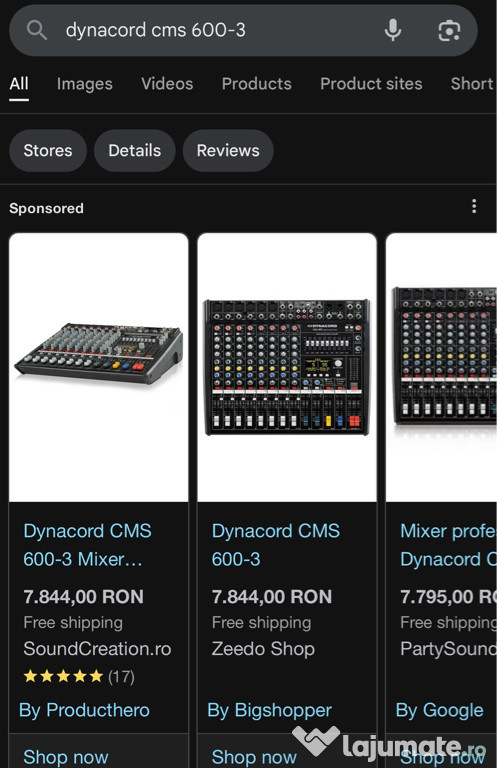Open PartySound mixer product image
Screen dimensions: 497x768
click(442, 367)
